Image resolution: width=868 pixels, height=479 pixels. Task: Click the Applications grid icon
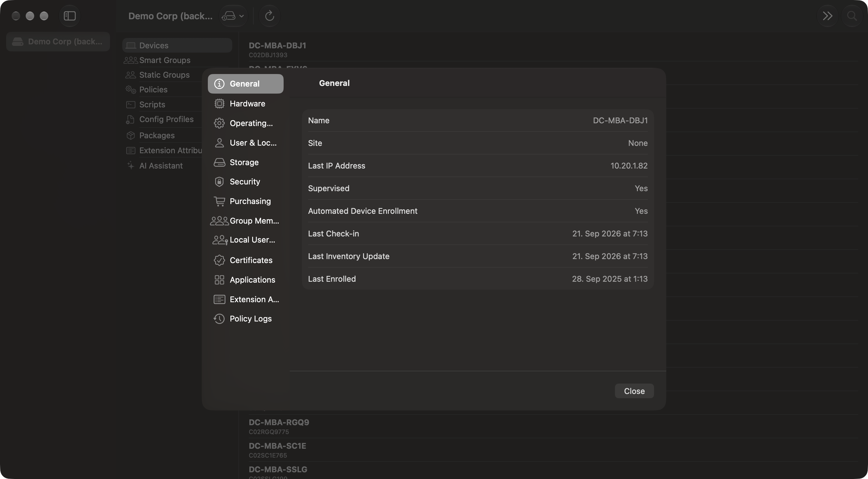point(219,280)
